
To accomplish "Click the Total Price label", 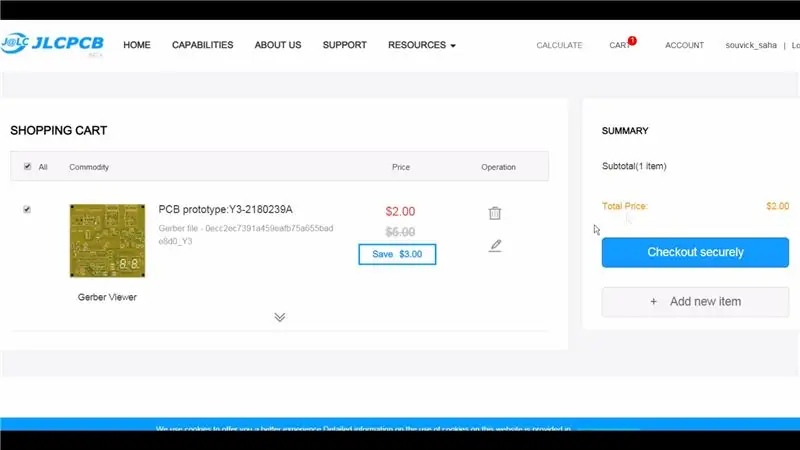I will pos(625,206).
